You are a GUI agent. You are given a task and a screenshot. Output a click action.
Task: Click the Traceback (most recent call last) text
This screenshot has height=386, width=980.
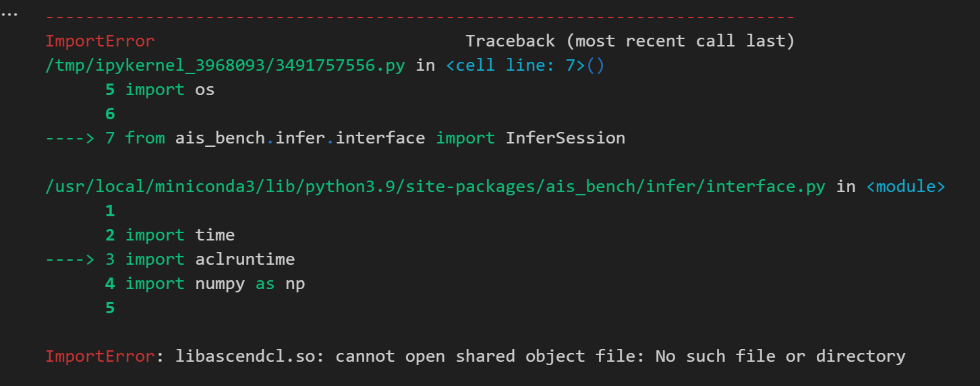630,41
